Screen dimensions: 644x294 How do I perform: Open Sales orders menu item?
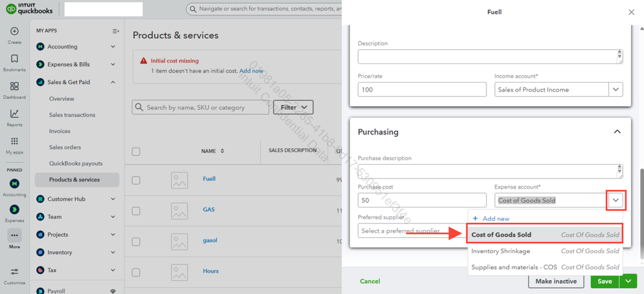65,147
